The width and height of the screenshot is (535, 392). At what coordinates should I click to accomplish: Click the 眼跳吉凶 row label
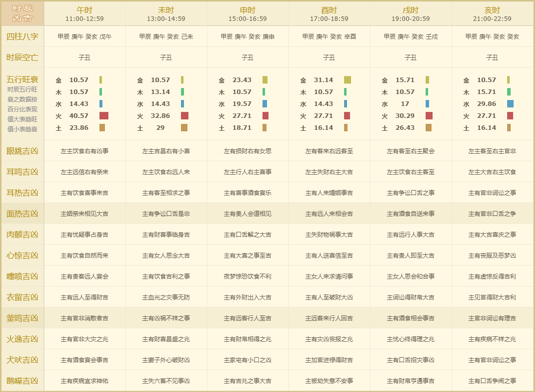(x=22, y=151)
